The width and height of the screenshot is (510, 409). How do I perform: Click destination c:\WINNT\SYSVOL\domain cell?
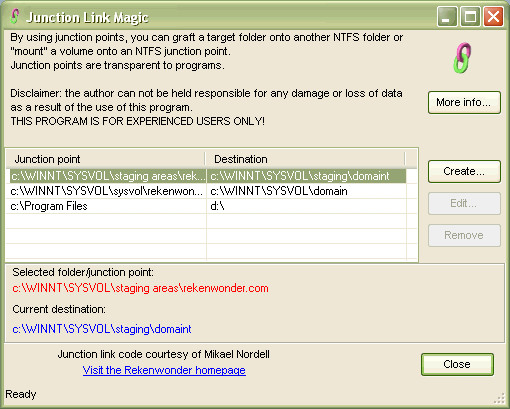[x=307, y=191]
